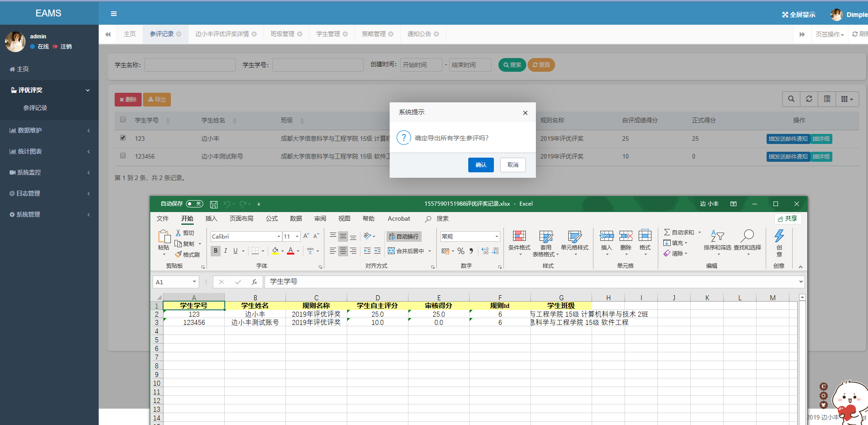The image size is (868, 425).
Task: Open Excel font name Calibri dropdown
Action: coord(279,237)
